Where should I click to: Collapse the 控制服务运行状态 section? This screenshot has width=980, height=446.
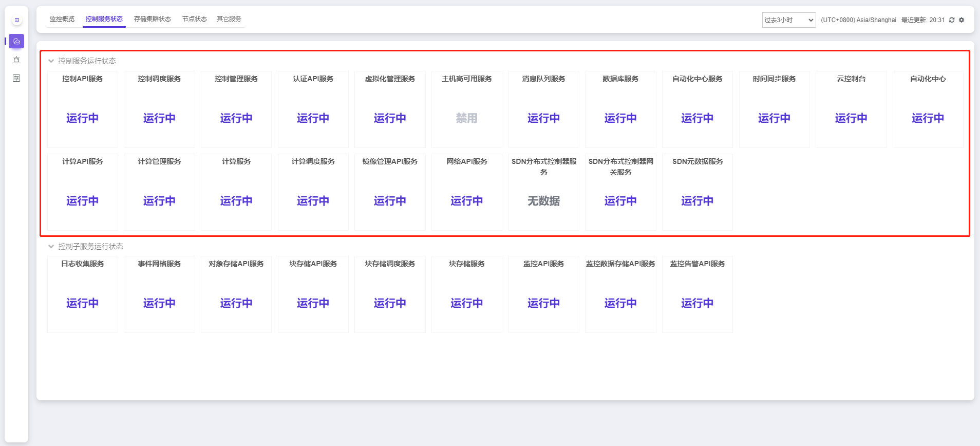pos(51,61)
